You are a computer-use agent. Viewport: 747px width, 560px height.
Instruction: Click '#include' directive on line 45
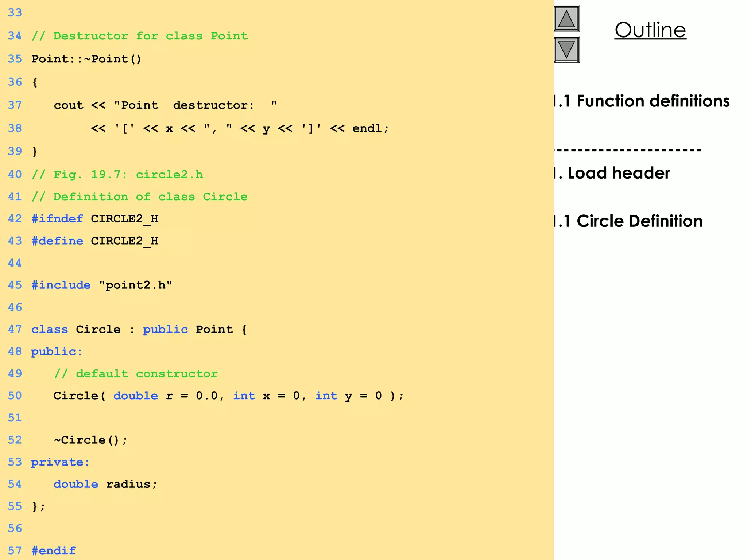pyautogui.click(x=61, y=285)
